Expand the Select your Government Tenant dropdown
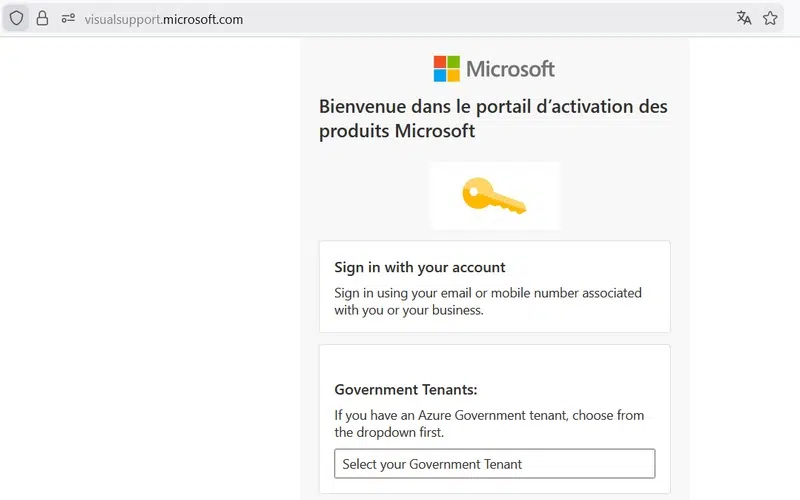The width and height of the screenshot is (800, 500). (494, 464)
